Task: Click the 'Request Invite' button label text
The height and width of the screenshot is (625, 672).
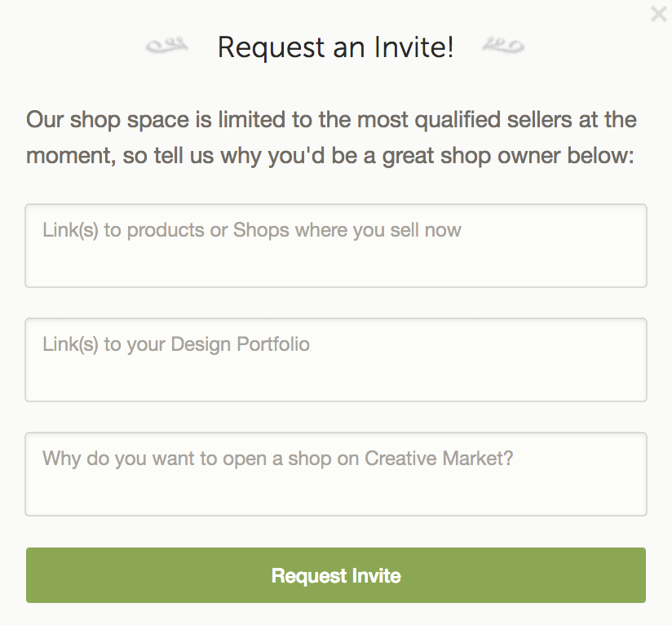Action: (x=336, y=576)
